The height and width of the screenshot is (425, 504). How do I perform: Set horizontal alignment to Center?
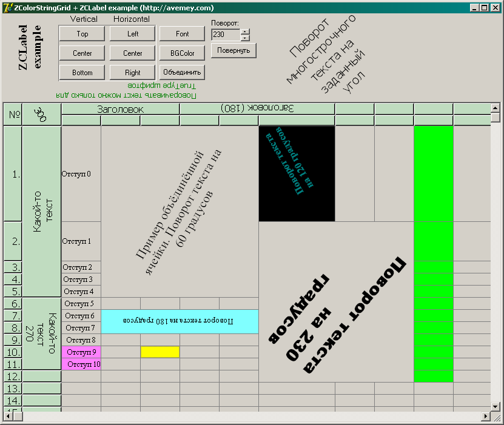click(x=133, y=53)
